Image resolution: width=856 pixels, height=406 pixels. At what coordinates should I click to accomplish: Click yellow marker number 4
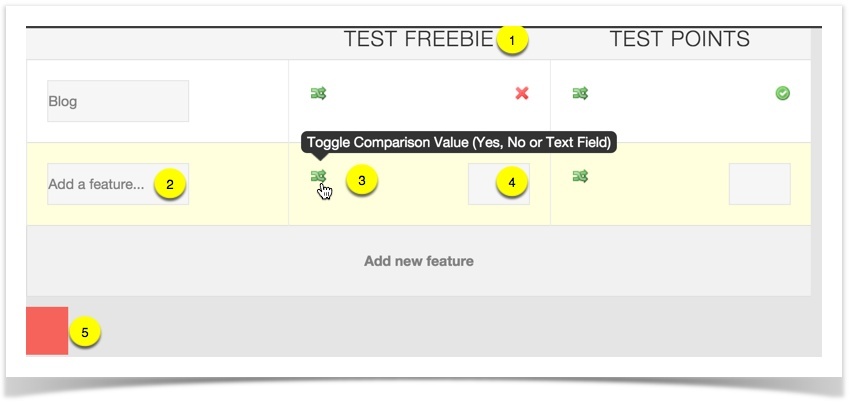point(512,183)
